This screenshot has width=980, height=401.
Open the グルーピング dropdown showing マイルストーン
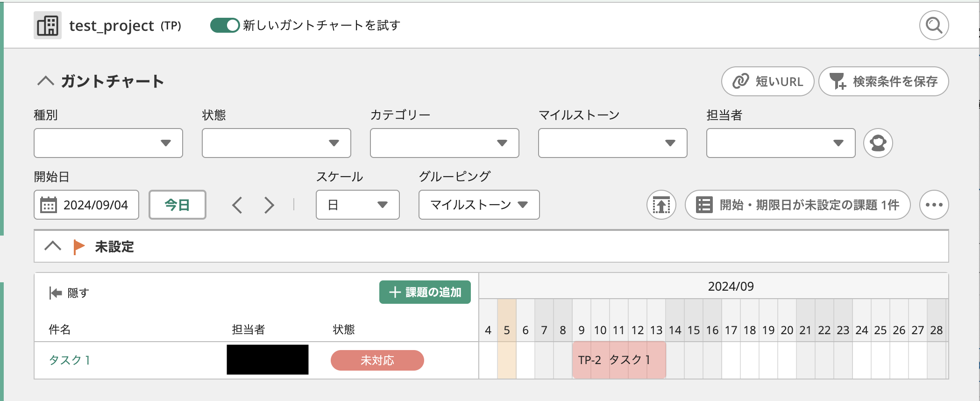pyautogui.click(x=479, y=205)
